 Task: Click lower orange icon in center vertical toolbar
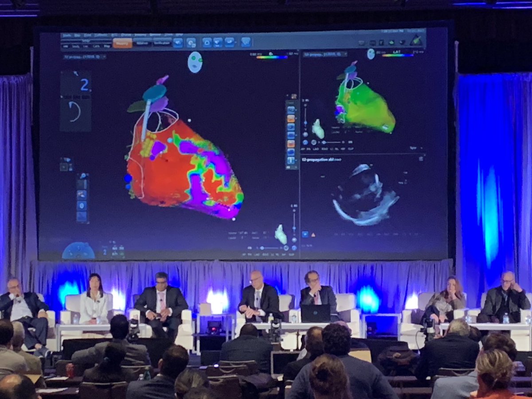pos(291,144)
